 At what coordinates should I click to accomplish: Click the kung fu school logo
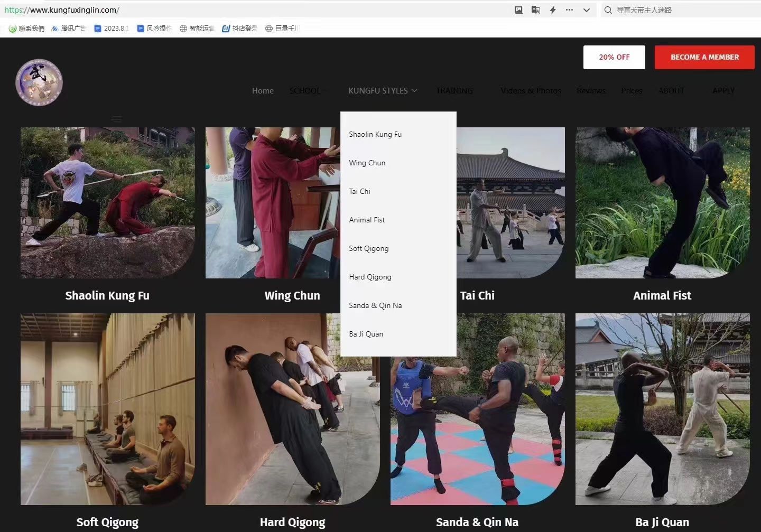click(x=39, y=82)
